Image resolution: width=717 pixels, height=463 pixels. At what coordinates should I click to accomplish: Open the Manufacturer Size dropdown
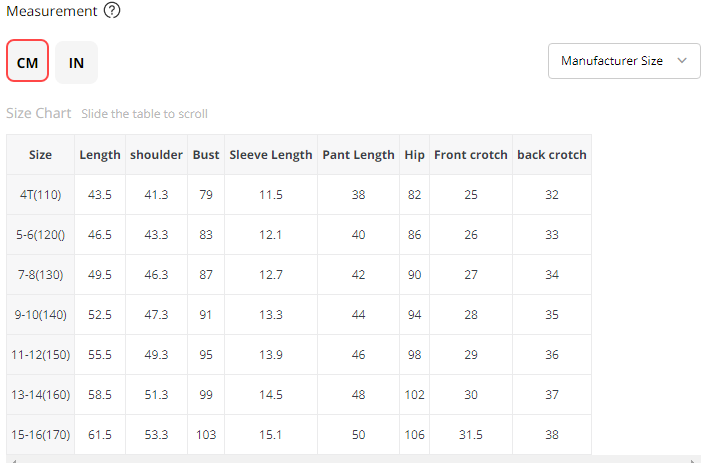pyautogui.click(x=624, y=61)
